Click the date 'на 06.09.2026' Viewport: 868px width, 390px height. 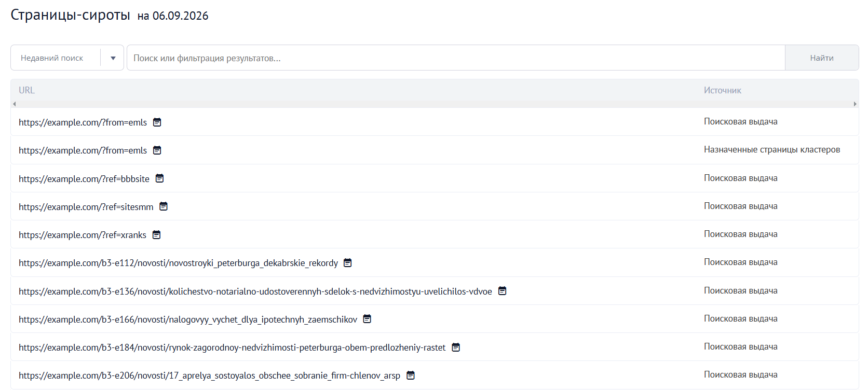pyautogui.click(x=173, y=16)
